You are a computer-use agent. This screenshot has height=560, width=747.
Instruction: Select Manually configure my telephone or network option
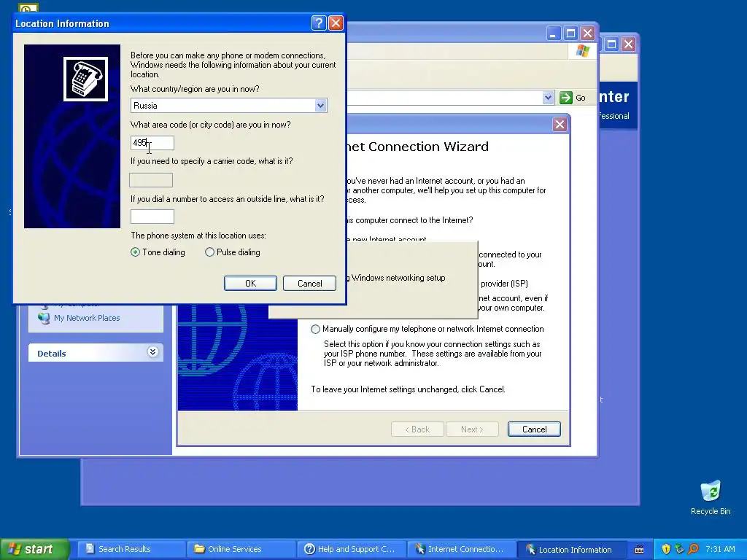click(315, 329)
